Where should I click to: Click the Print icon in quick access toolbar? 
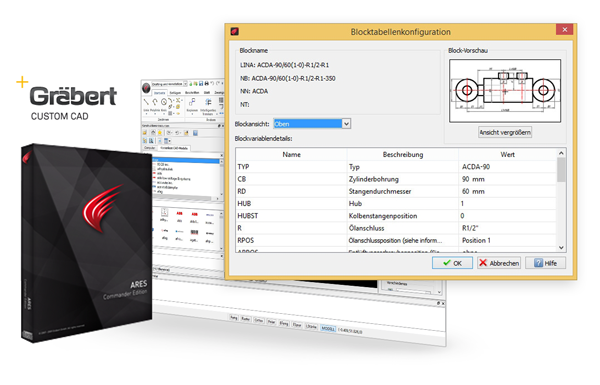[207, 83]
